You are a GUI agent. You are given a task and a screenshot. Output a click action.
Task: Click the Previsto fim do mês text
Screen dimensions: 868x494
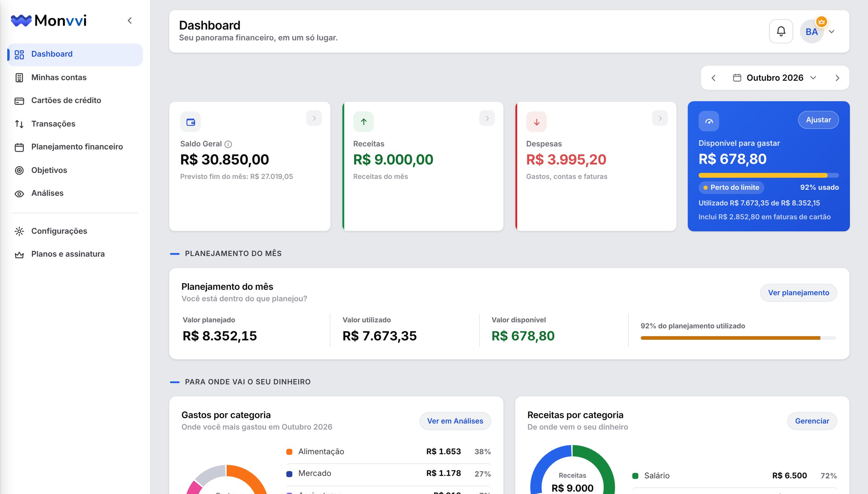[x=237, y=177]
